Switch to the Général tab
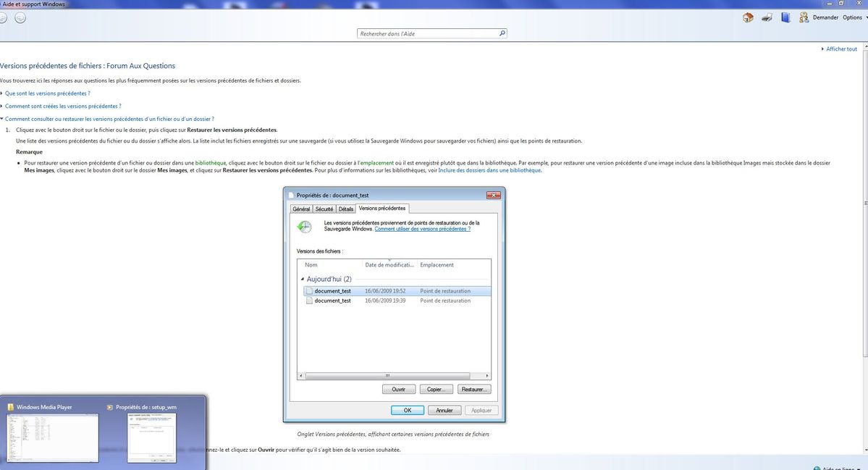This screenshot has height=470, width=868. point(302,209)
